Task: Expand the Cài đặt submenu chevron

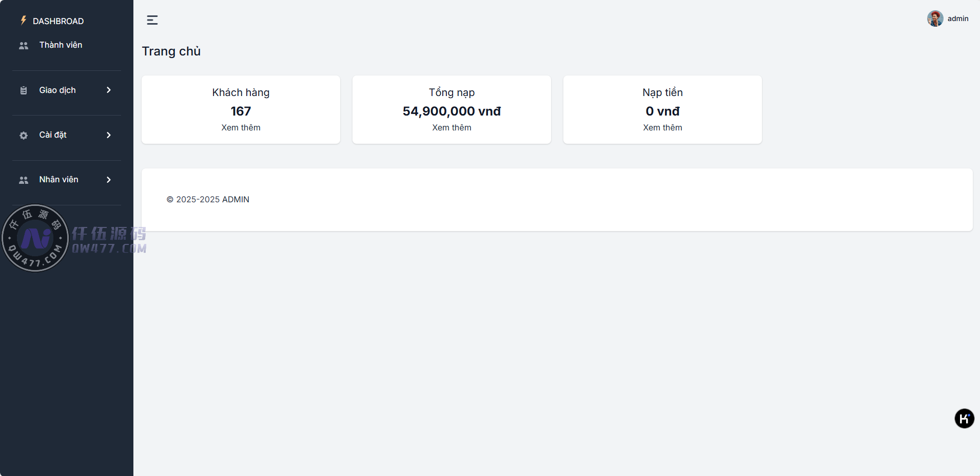Action: point(109,135)
